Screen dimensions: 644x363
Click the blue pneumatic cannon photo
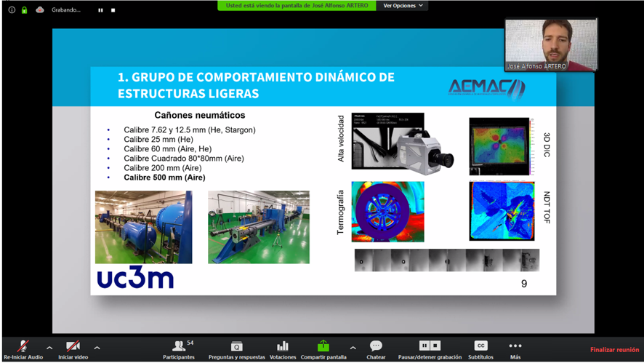coord(143,227)
